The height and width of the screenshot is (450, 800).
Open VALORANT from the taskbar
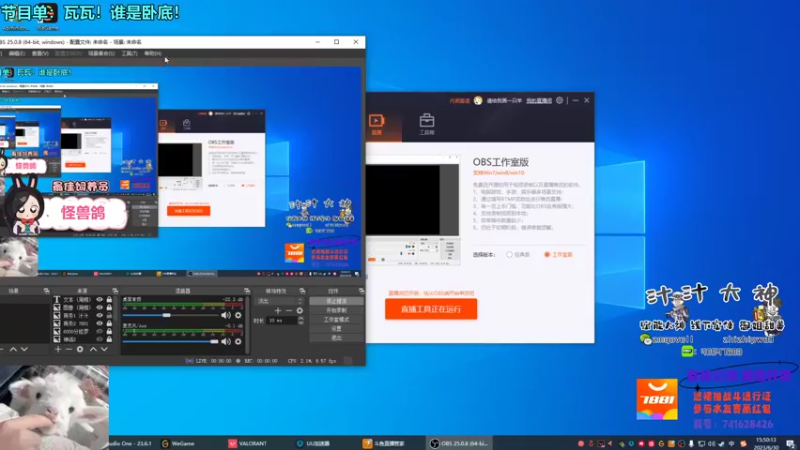coord(247,443)
